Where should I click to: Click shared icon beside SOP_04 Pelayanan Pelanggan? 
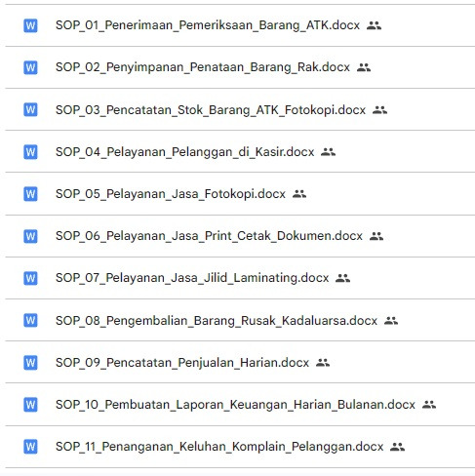(x=328, y=152)
